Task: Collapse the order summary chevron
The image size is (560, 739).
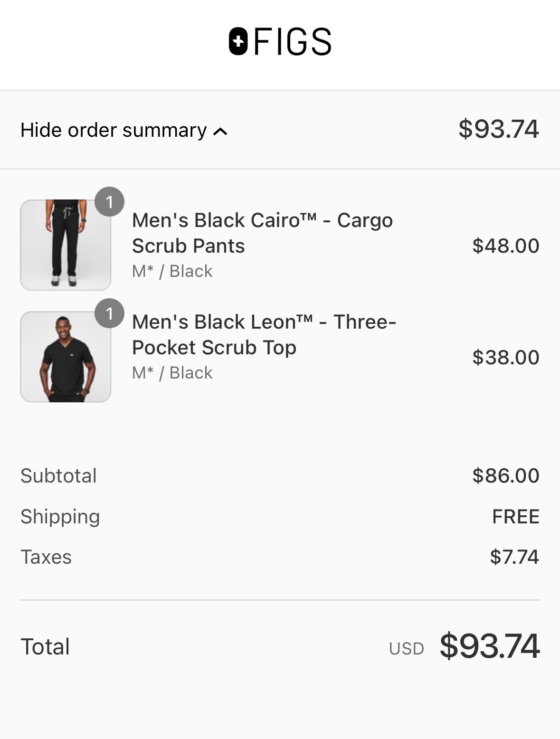Action: tap(220, 132)
